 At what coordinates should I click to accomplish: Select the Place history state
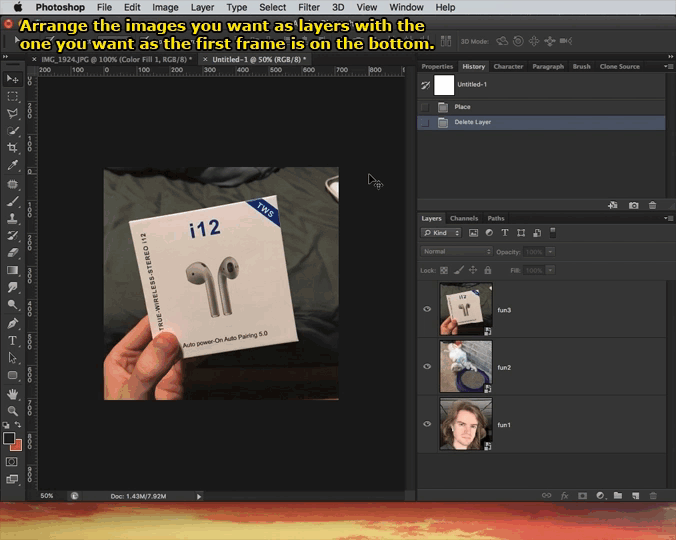click(541, 107)
